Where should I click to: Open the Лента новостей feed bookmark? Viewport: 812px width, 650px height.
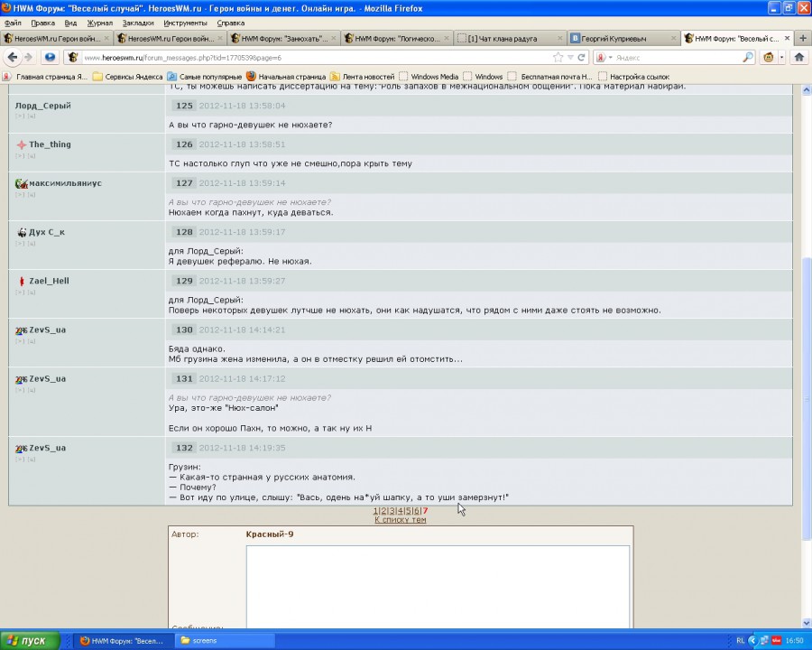point(362,77)
